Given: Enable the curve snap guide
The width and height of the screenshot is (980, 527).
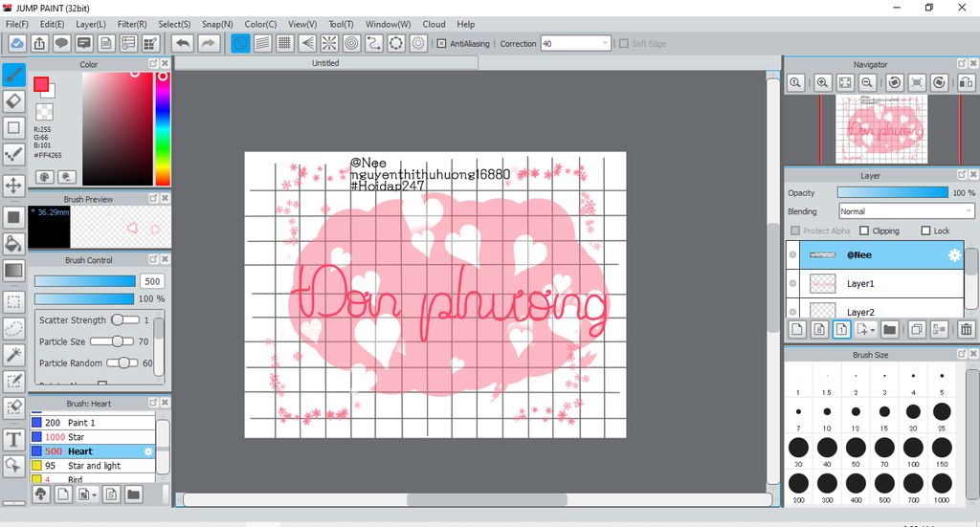Looking at the screenshot, I should pos(374,43).
